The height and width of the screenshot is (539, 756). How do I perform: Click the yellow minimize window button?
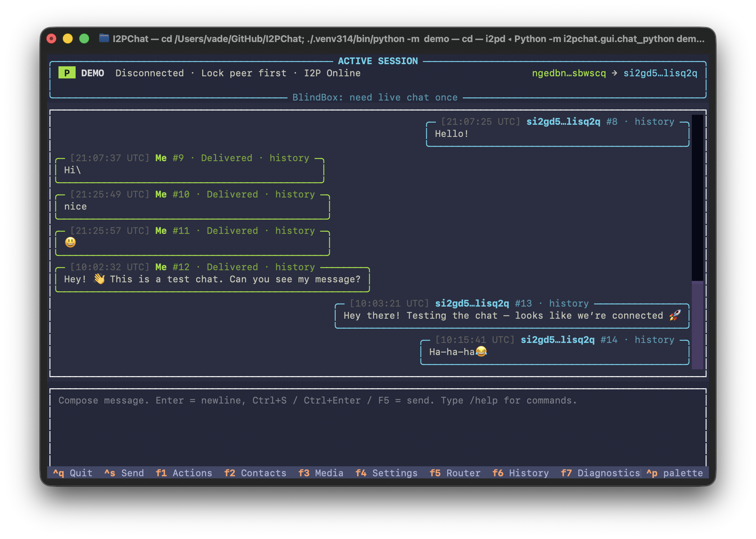click(68, 38)
